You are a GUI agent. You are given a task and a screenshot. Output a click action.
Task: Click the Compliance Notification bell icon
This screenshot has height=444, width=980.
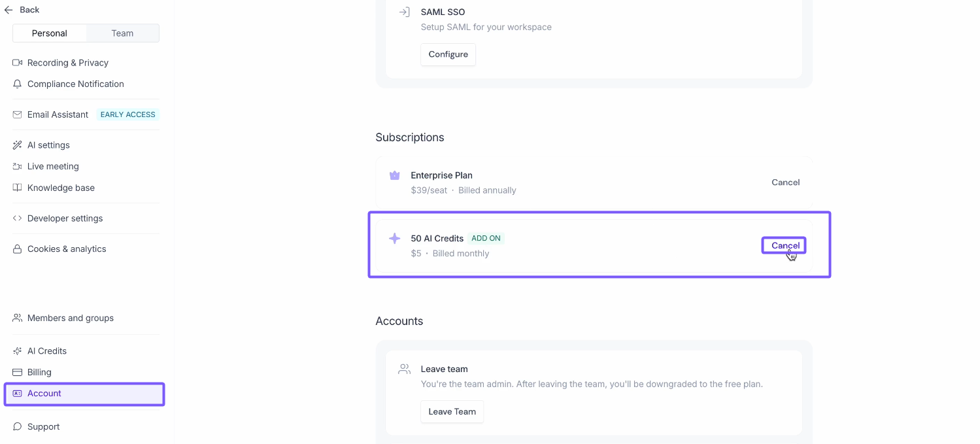18,84
